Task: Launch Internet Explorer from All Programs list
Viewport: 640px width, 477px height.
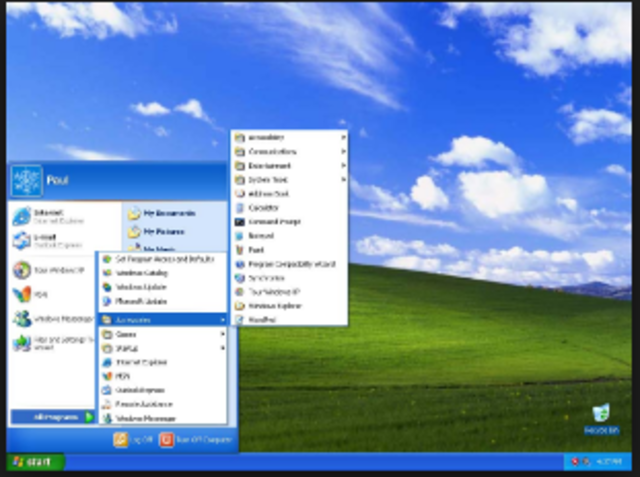Action: point(163,362)
